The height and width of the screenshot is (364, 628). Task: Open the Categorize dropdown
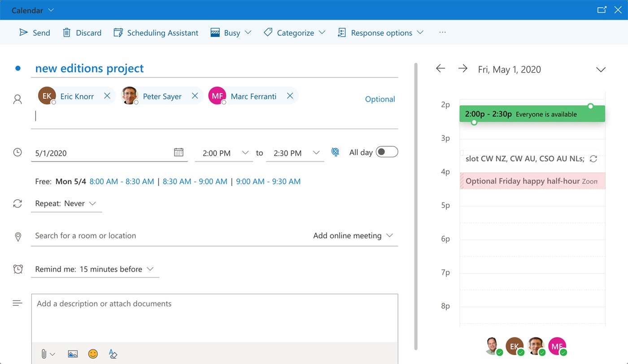(x=294, y=33)
